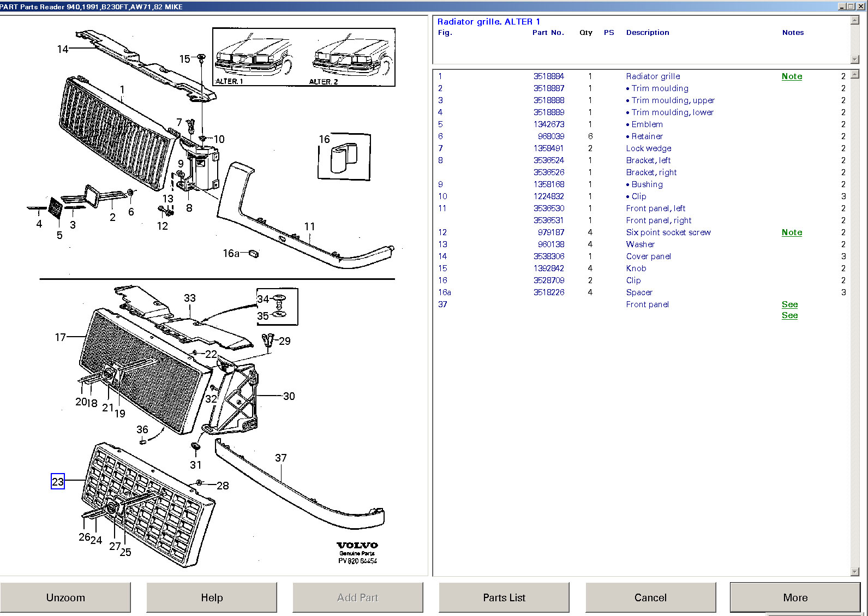Click callout 37 on lower front panel drawing
868x616 pixels.
[281, 458]
